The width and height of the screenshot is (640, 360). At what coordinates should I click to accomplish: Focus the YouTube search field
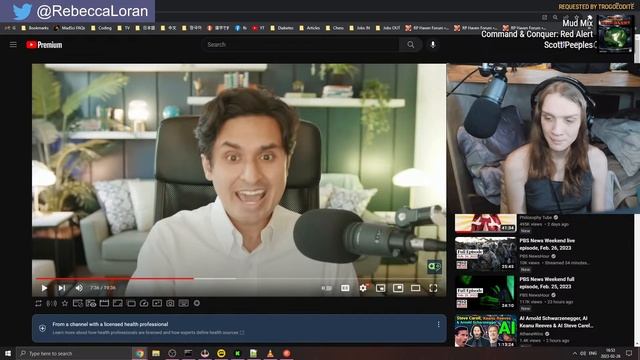point(300,44)
